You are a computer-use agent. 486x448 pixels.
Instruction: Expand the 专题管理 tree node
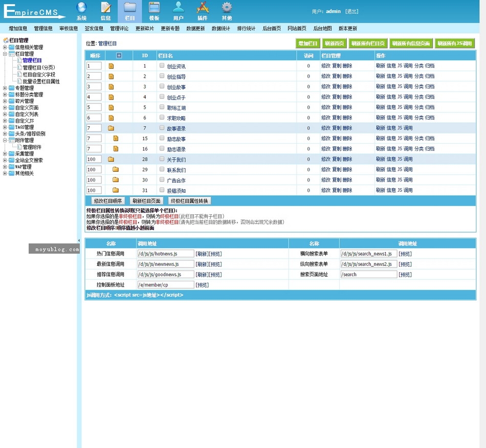5,88
